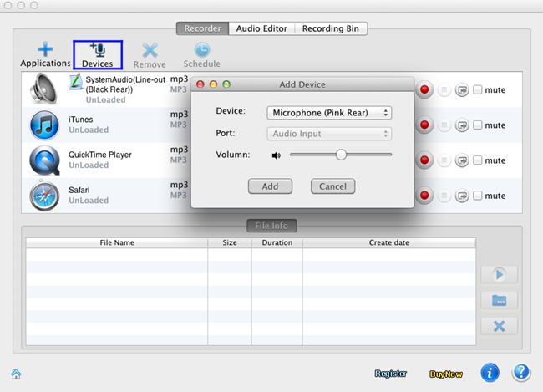Open the Device dropdown showing Microphone

coord(329,113)
